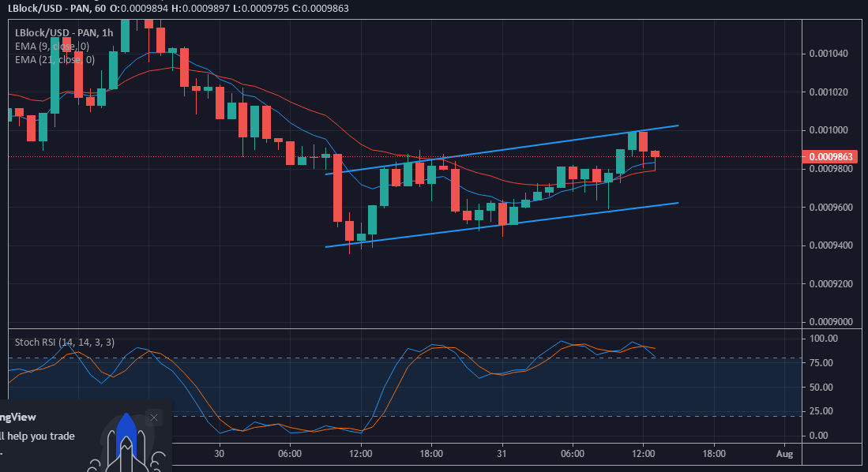Select the lower blue channel trendline
The image size is (868, 472).
[x=502, y=225]
